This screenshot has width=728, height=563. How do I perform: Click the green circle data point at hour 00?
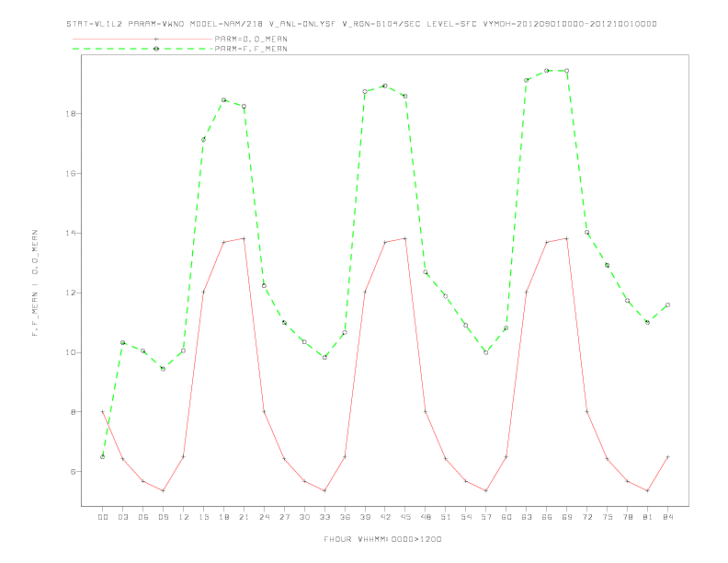pos(103,456)
